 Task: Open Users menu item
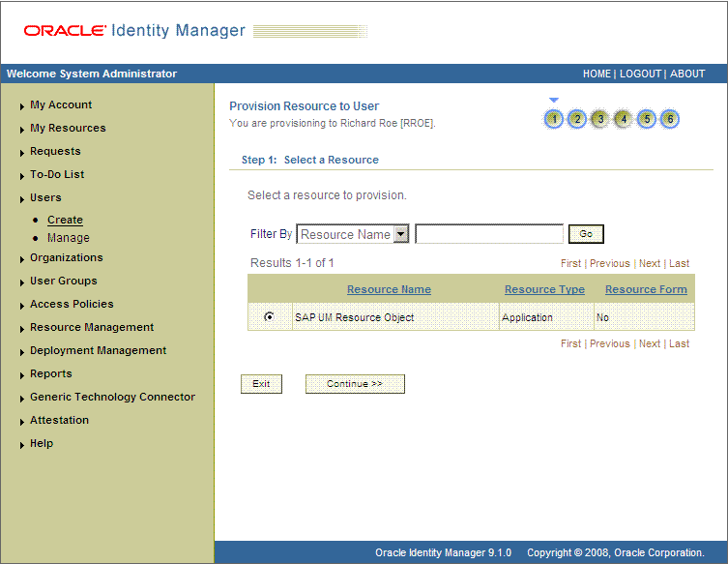(x=45, y=198)
